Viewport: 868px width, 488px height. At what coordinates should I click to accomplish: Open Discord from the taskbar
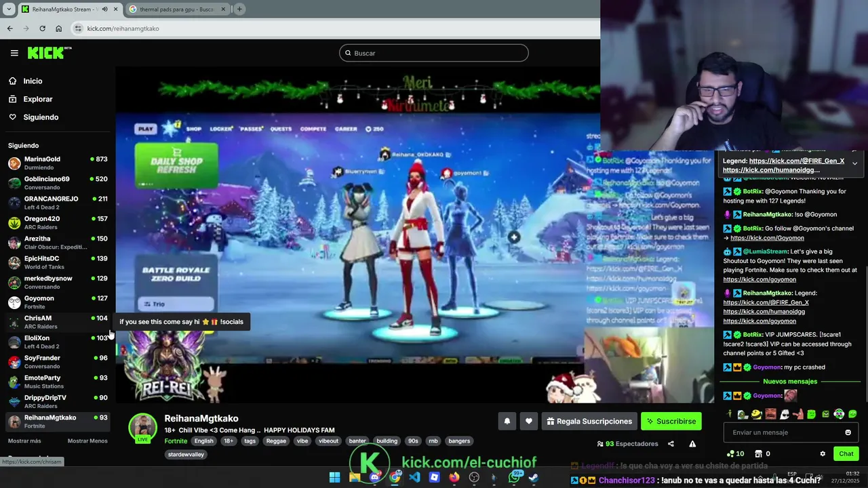[x=374, y=477]
